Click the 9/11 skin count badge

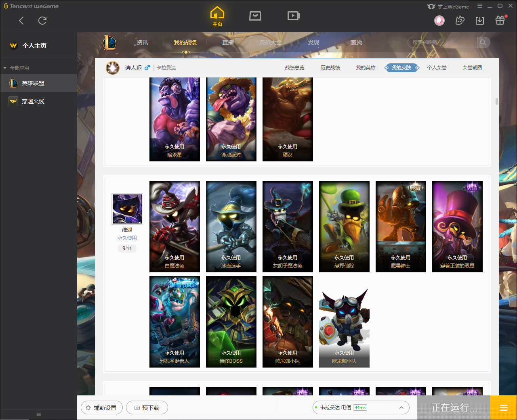point(127,249)
